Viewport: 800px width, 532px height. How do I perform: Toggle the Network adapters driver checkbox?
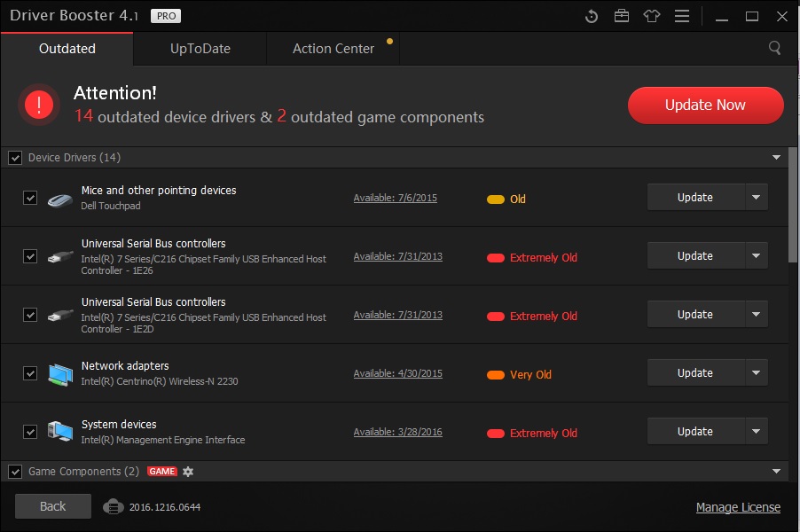click(x=30, y=373)
